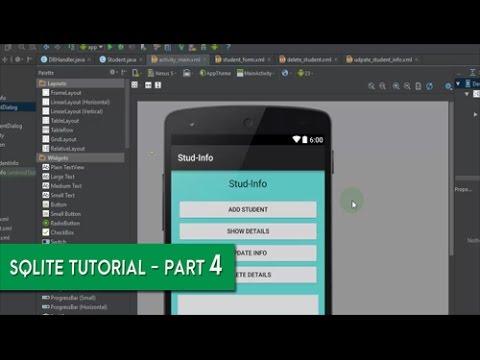Viewport: 480px width, 360px height.
Task: Select the CheckBox widget
Action: click(x=58, y=233)
